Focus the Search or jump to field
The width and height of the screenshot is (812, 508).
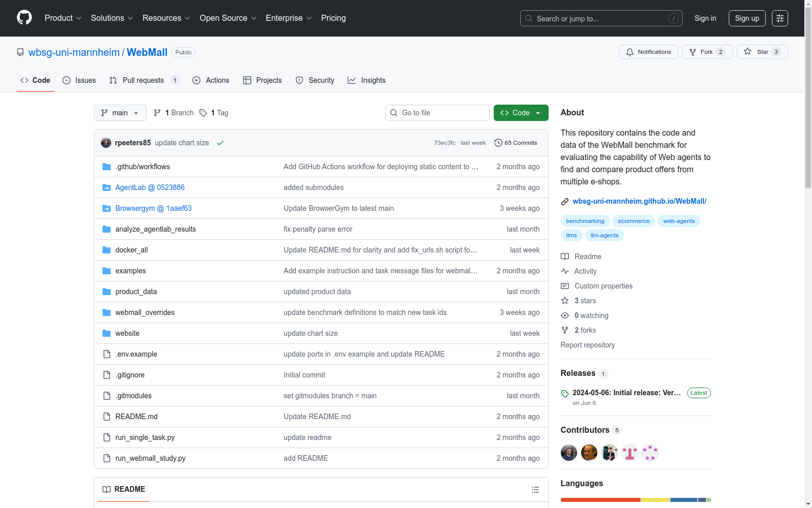tap(601, 18)
